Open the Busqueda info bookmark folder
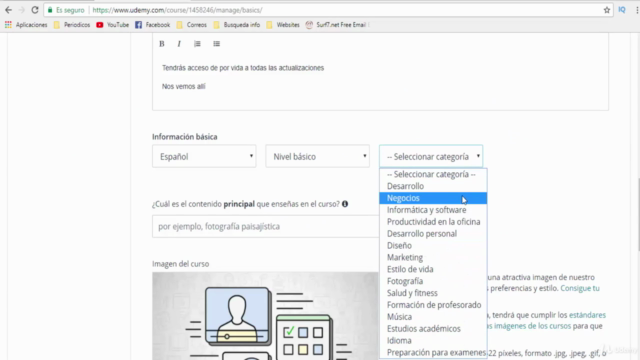The height and width of the screenshot is (360, 640). coord(237,25)
